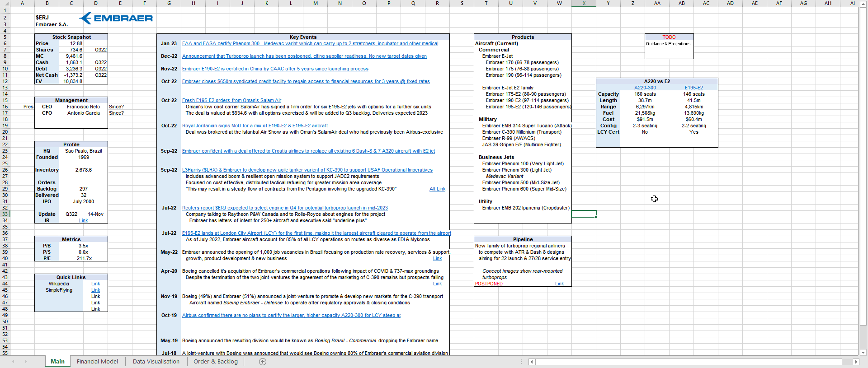
Task: Select Embraer EMB 202 Ipanema row
Action: pos(526,208)
